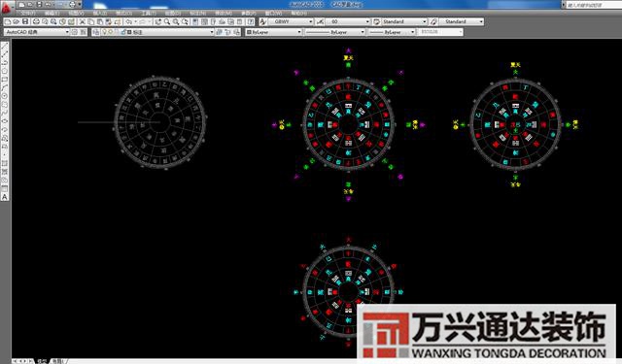Select the Circle tool in the draw toolbar

pyautogui.click(x=5, y=95)
